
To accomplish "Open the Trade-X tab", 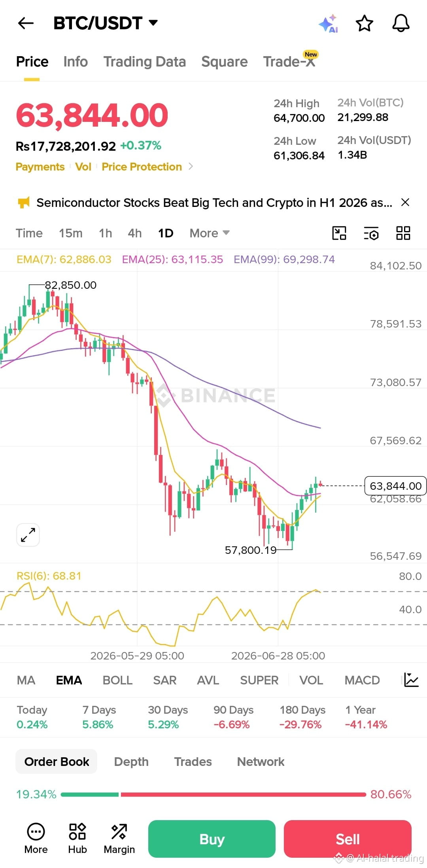I will (x=289, y=61).
